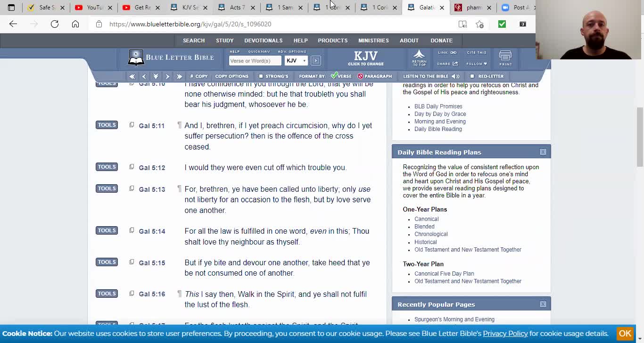644x343 pixels.
Task: Select Paragraph format option
Action: [375, 76]
